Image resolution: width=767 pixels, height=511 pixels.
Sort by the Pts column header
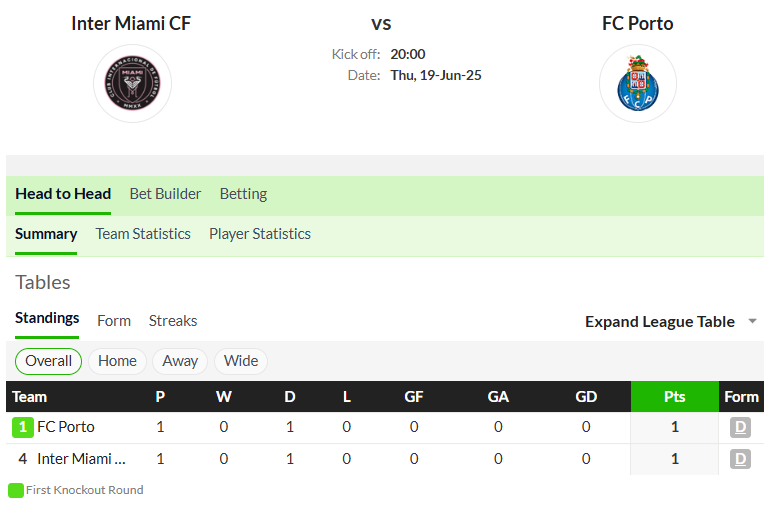pos(675,397)
